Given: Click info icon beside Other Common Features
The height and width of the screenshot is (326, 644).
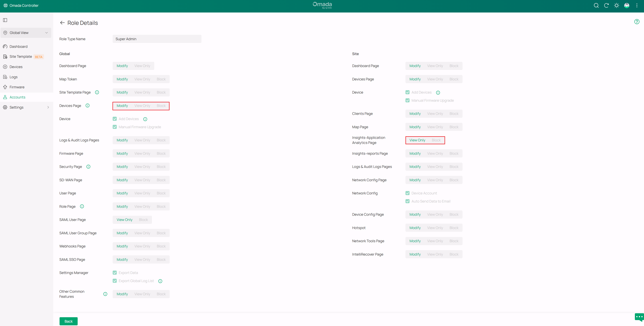Looking at the screenshot, I should pos(105,294).
